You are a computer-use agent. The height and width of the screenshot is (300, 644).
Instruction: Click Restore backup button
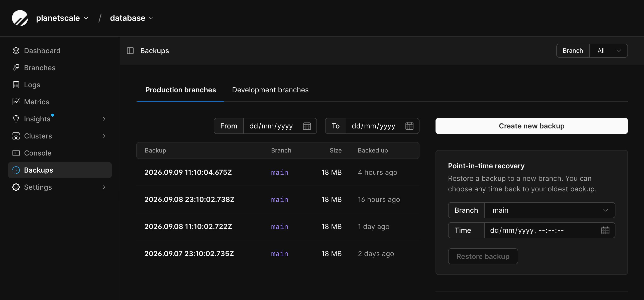pos(483,256)
